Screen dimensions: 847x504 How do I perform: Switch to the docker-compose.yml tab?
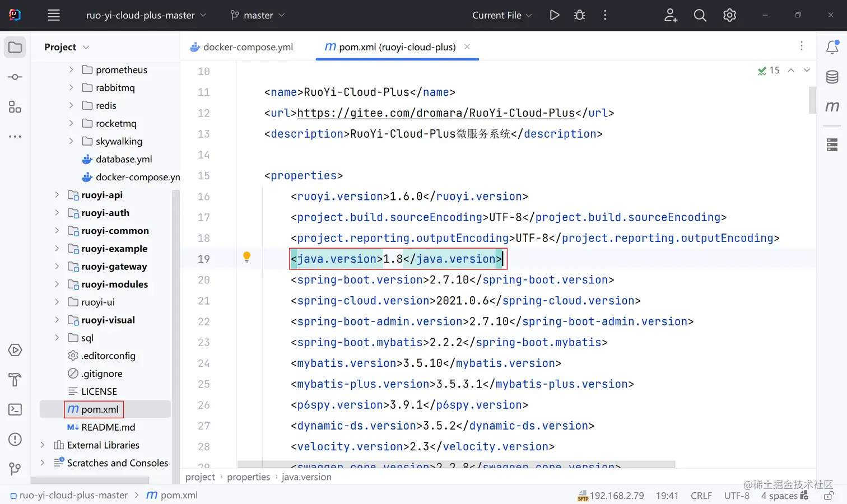tap(241, 47)
